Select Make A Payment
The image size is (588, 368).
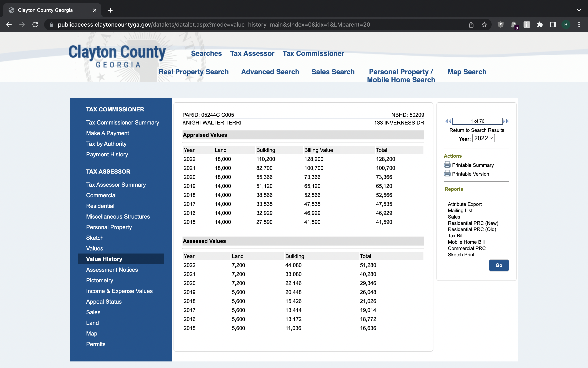click(107, 133)
